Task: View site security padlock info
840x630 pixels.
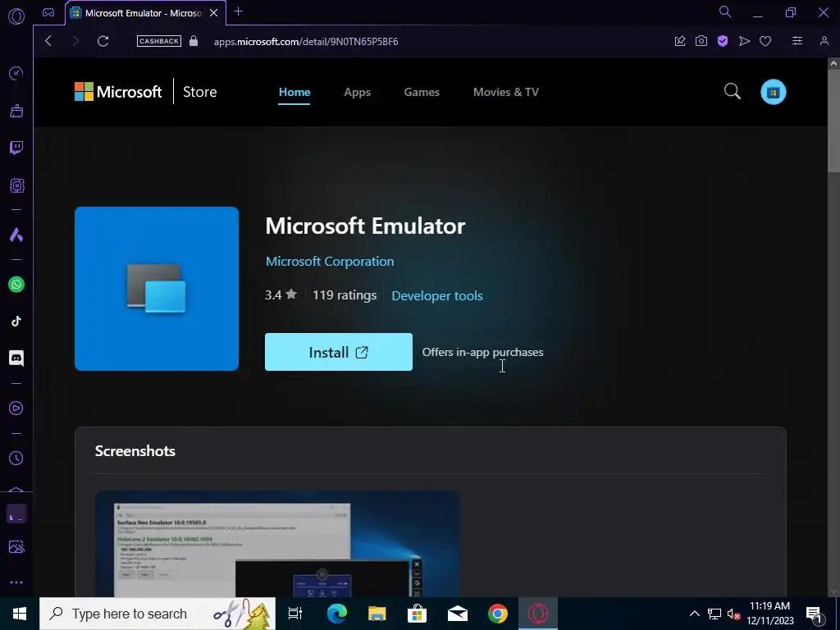Action: coord(194,41)
